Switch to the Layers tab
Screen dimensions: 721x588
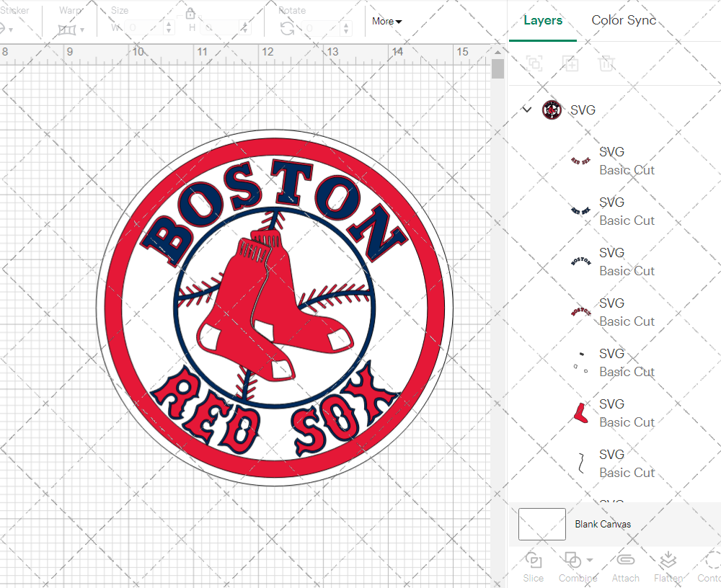tap(543, 20)
